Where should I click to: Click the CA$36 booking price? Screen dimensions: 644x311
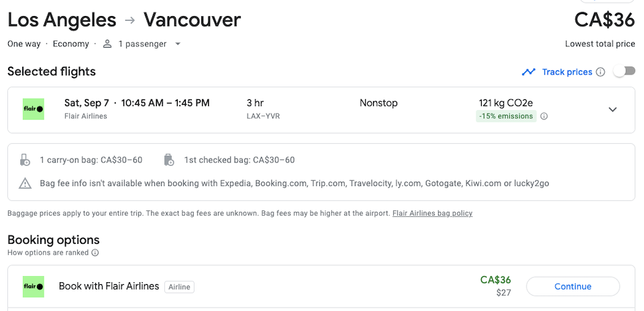coord(495,280)
